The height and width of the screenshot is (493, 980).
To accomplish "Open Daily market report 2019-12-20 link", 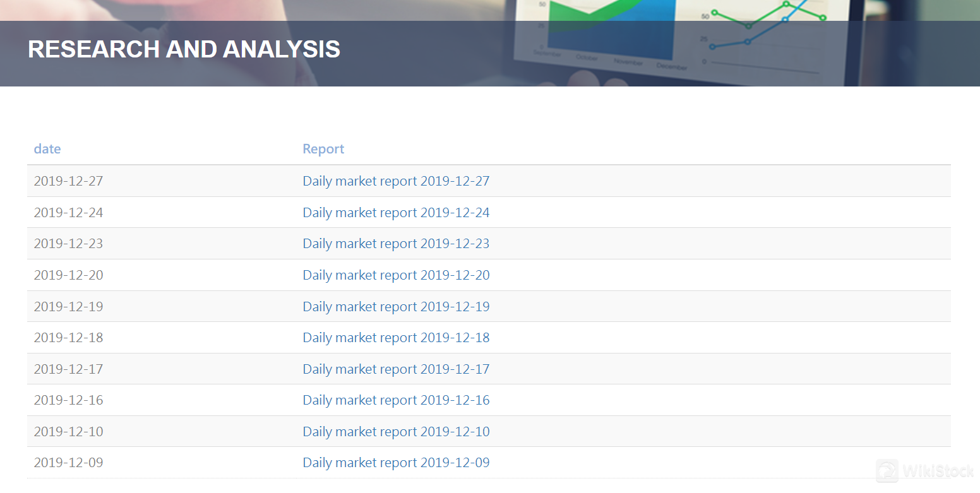I will (396, 275).
